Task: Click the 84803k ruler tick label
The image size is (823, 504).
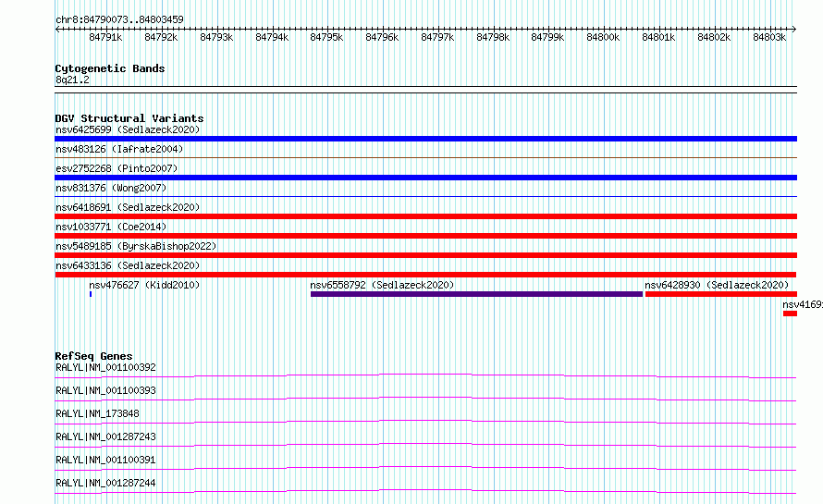Action: click(769, 37)
